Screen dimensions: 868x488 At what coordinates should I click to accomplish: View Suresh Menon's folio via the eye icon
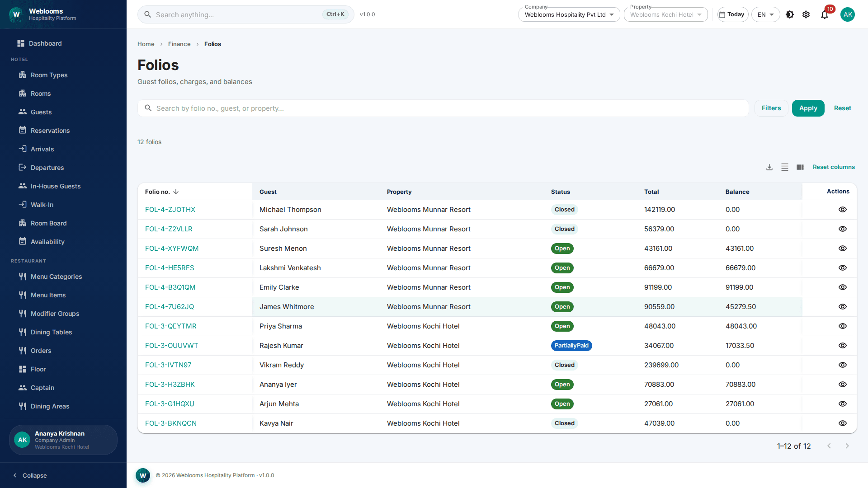click(x=843, y=249)
